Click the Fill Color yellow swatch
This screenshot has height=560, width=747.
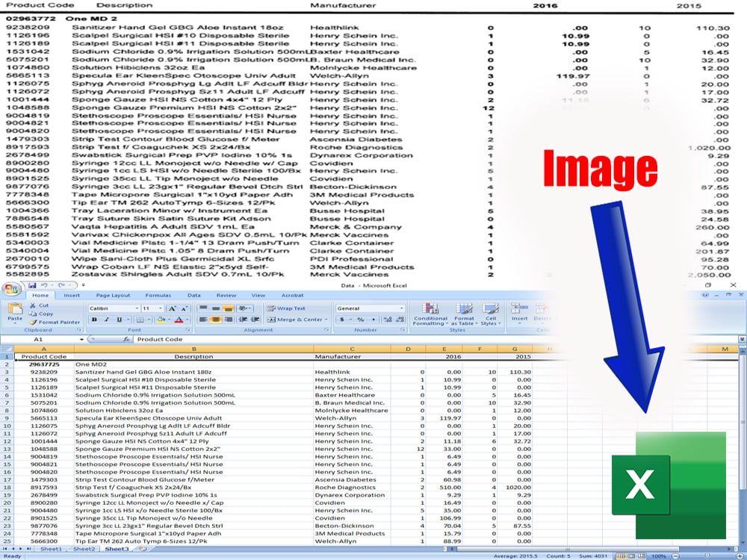161,320
